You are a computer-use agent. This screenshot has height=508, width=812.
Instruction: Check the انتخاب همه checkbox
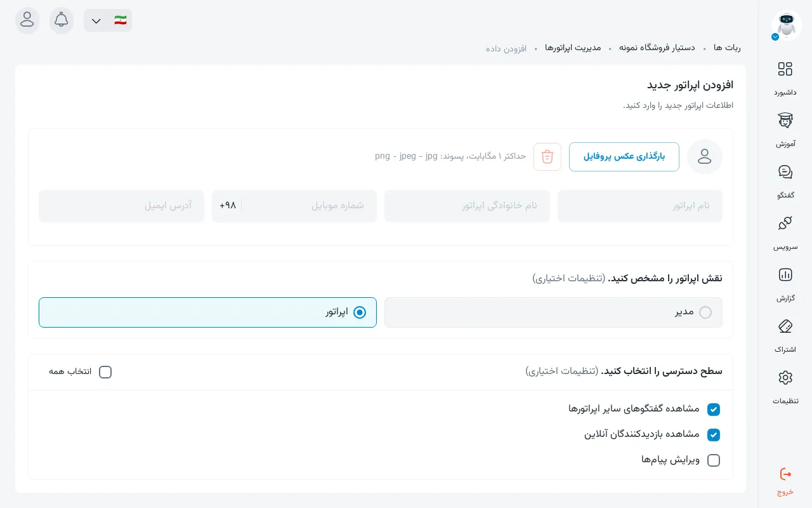(105, 372)
